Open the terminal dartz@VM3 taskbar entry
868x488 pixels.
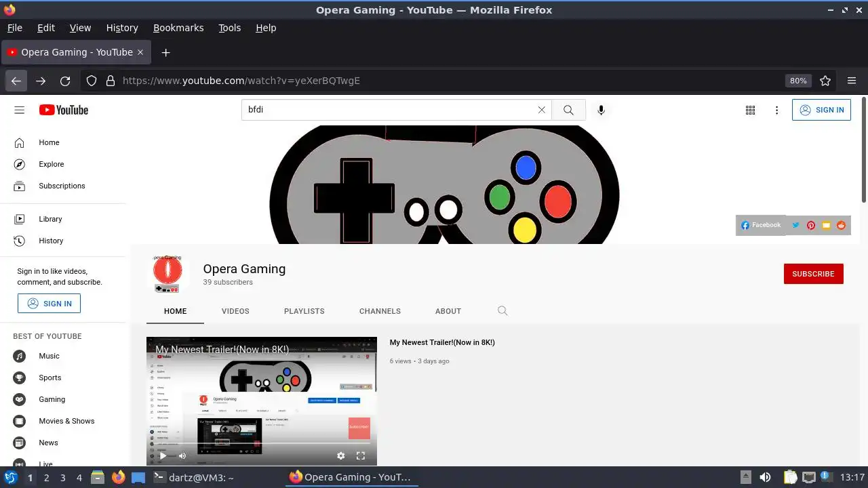pyautogui.click(x=193, y=478)
